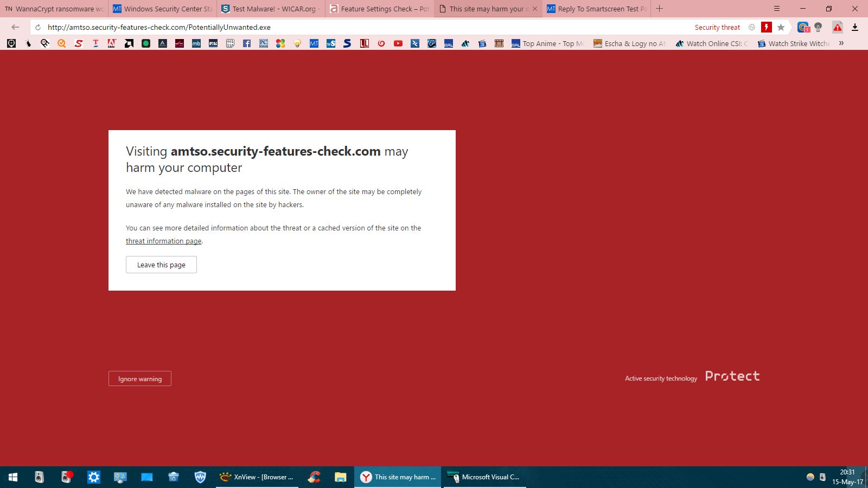Click the light bulb extension icon
This screenshot has height=488, width=868.
coord(818,27)
